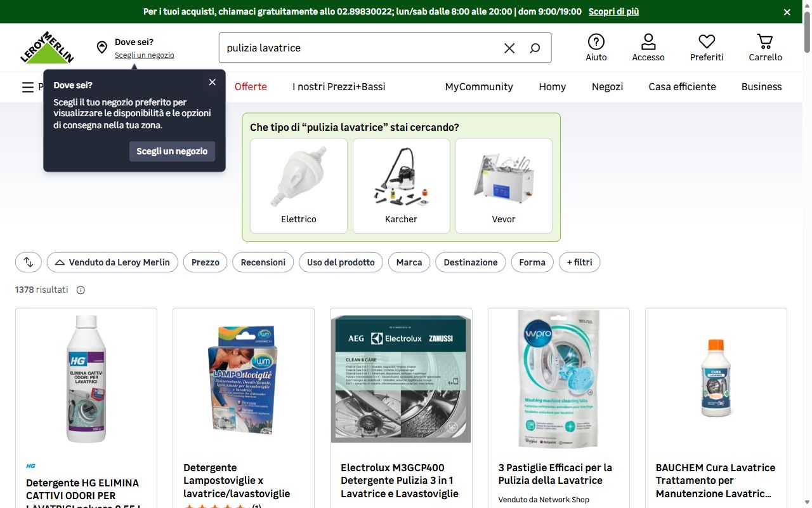Open the Uso del prodotto filter
The height and width of the screenshot is (508, 812).
click(x=341, y=262)
